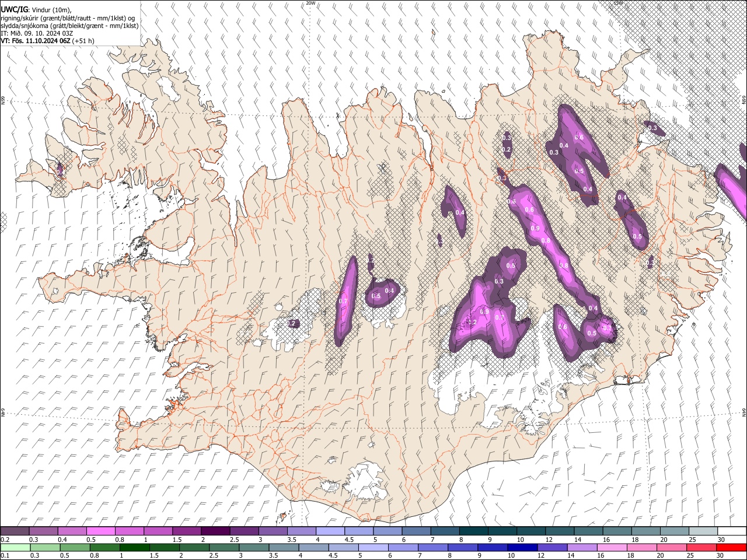Click the '15W' longitude label at top
This screenshot has height=560, width=747.
pyautogui.click(x=619, y=3)
